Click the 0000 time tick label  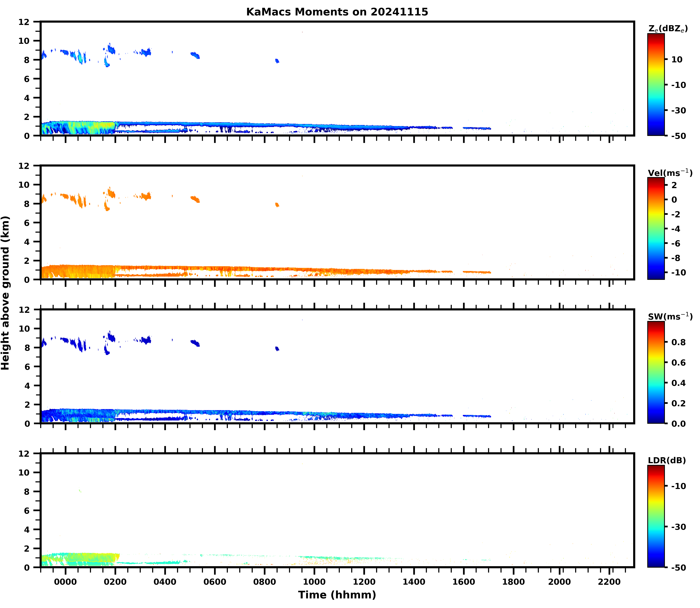coord(66,582)
